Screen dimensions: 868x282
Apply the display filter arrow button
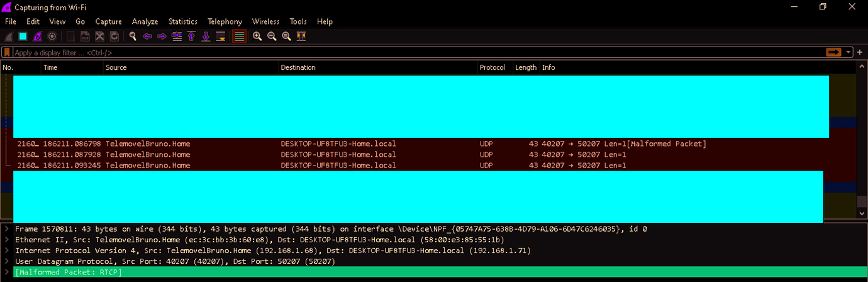click(x=834, y=52)
